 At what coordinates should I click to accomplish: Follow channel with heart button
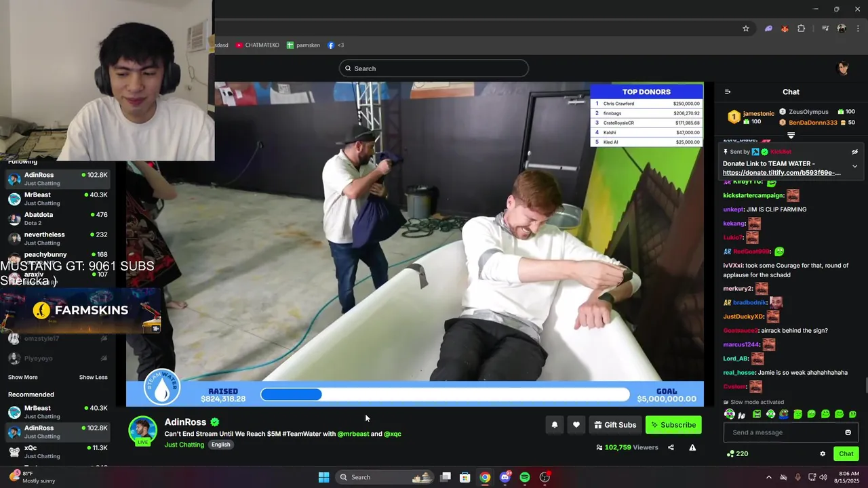click(x=576, y=425)
